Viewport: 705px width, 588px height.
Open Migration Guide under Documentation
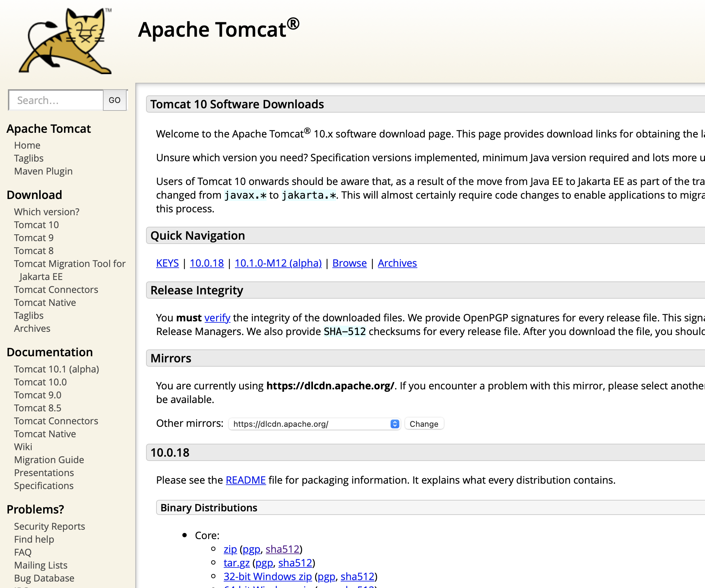point(49,460)
